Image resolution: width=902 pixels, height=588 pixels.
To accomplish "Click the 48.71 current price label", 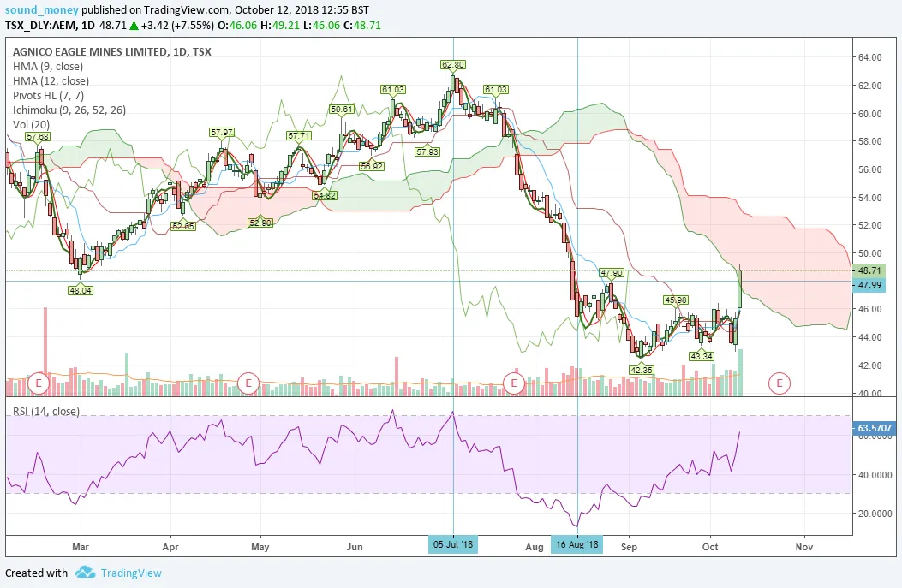I will pyautogui.click(x=869, y=270).
